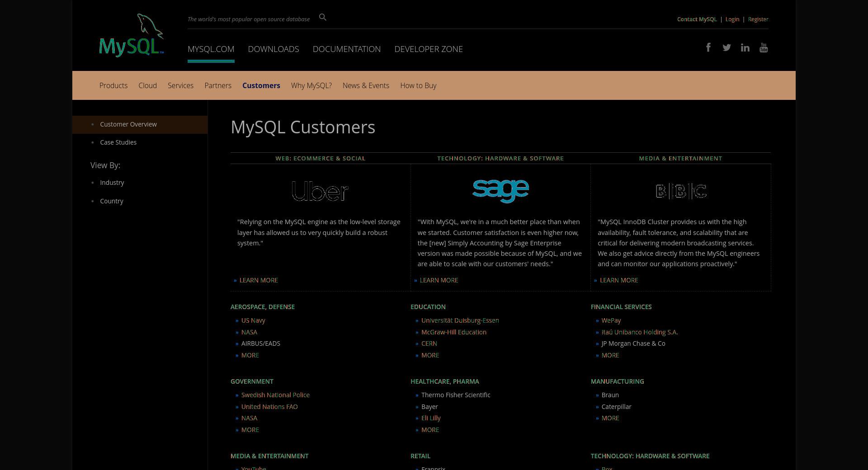This screenshot has height=470, width=868.
Task: View customers by Industry
Action: (x=112, y=183)
